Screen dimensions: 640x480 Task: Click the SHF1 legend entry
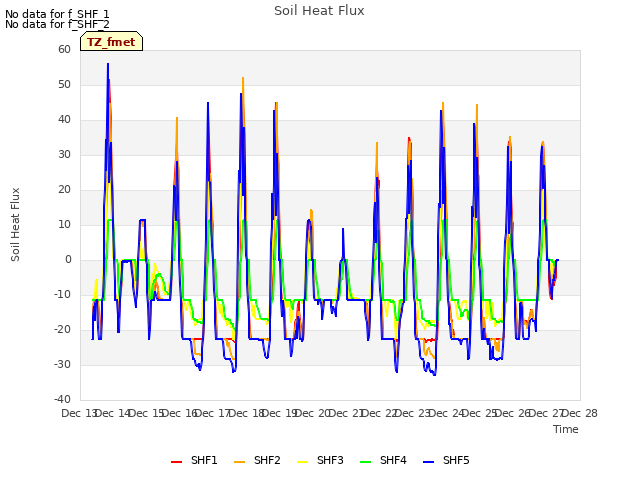tap(194, 460)
